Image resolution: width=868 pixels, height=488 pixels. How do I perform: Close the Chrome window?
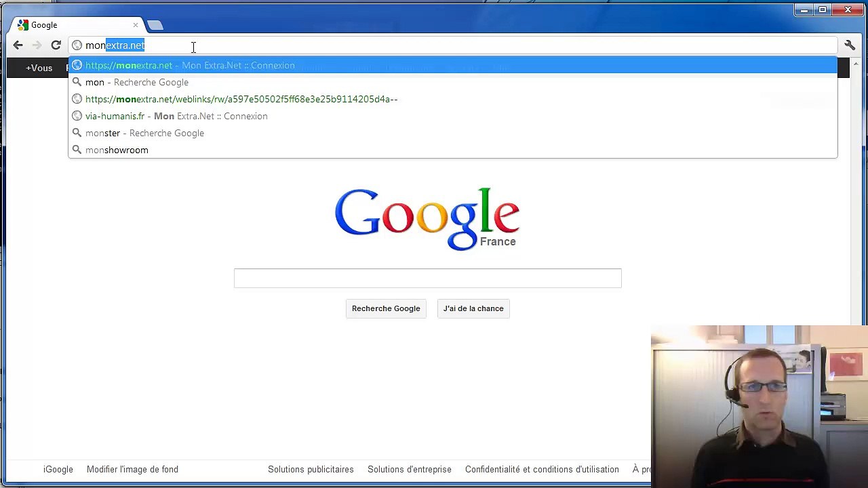pos(848,10)
